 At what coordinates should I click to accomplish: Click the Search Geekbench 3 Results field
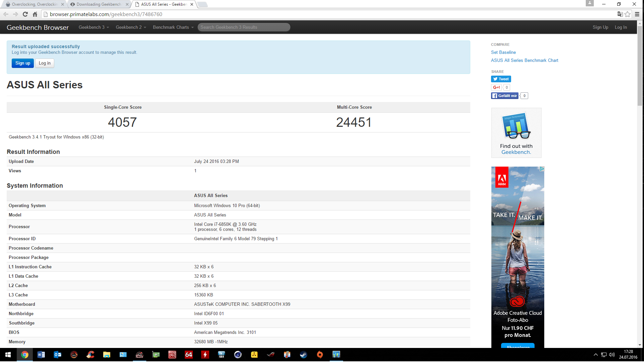point(244,27)
